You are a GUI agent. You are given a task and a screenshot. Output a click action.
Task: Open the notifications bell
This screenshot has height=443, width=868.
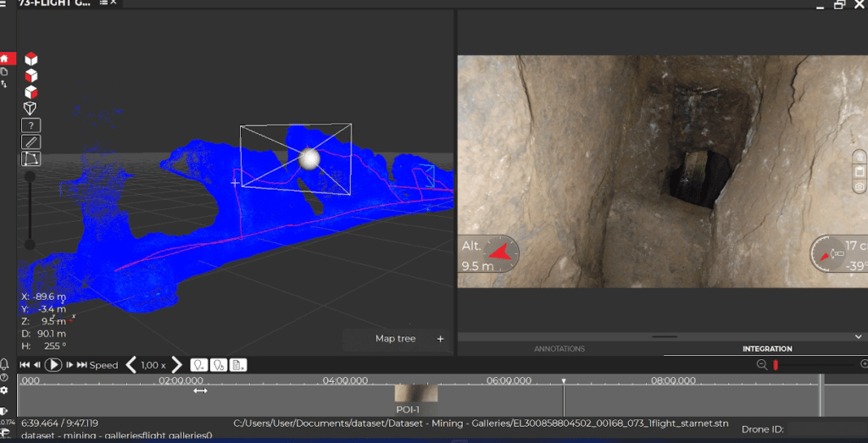4,364
